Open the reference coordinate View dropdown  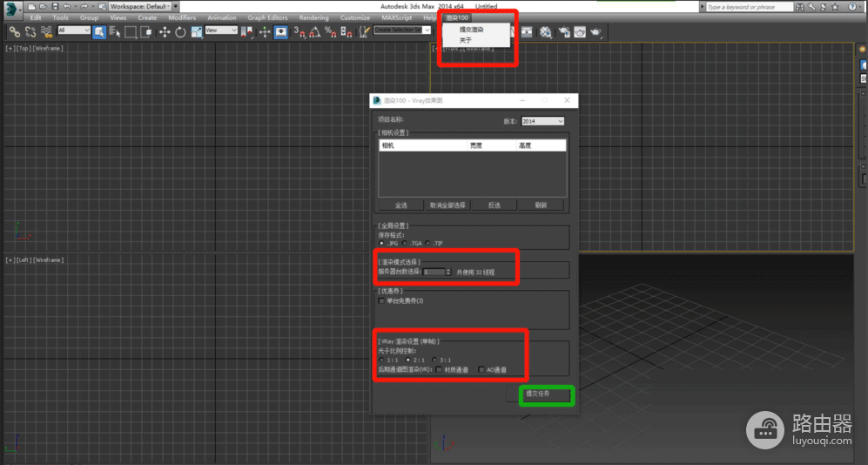click(221, 30)
